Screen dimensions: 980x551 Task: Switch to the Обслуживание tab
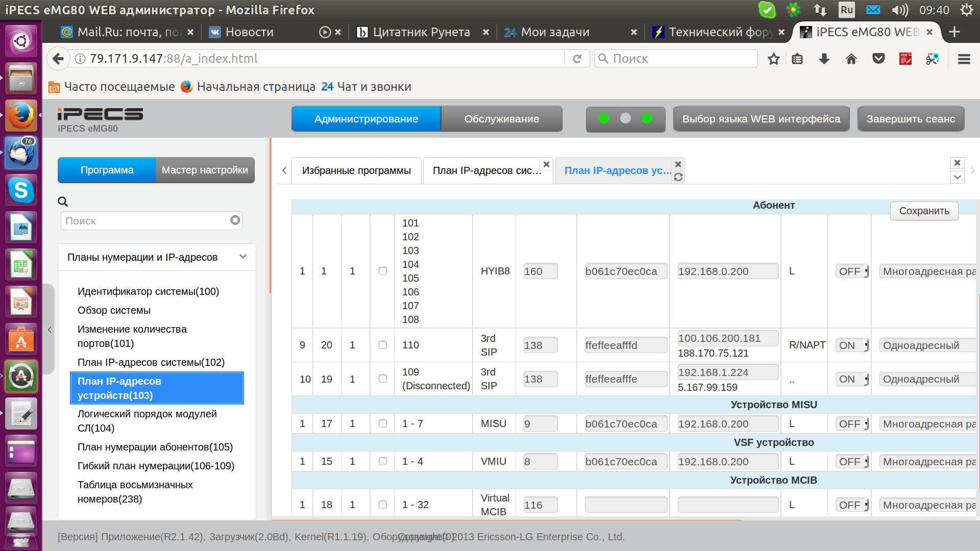click(x=501, y=119)
